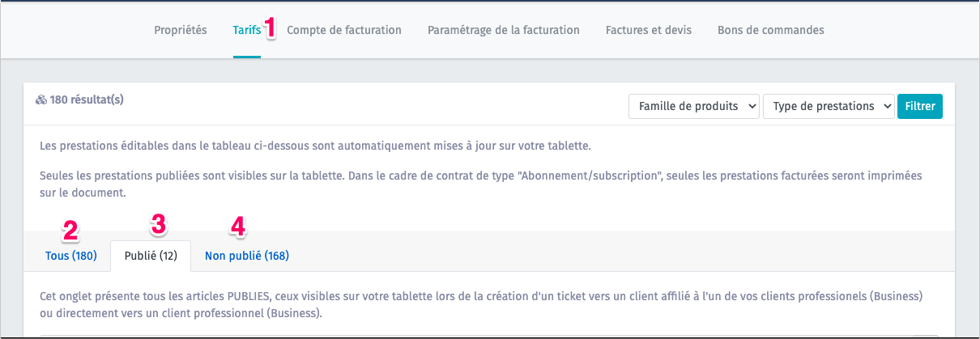The height and width of the screenshot is (339, 980).
Task: Select the Tarifs tab
Action: click(246, 30)
